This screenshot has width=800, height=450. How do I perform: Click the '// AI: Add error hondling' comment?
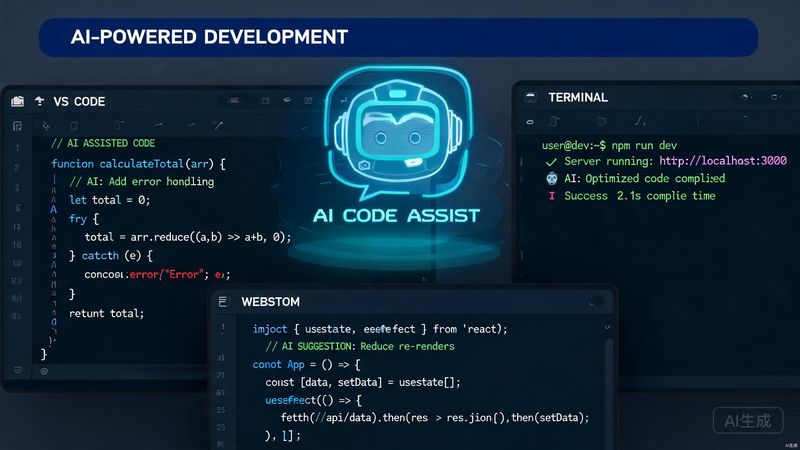(x=141, y=182)
